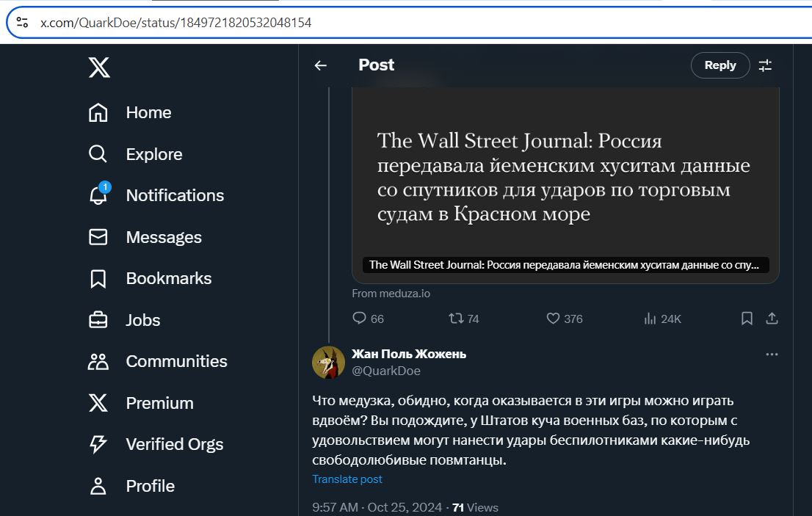
Task: Click the X logo in sidebar
Action: 99,68
